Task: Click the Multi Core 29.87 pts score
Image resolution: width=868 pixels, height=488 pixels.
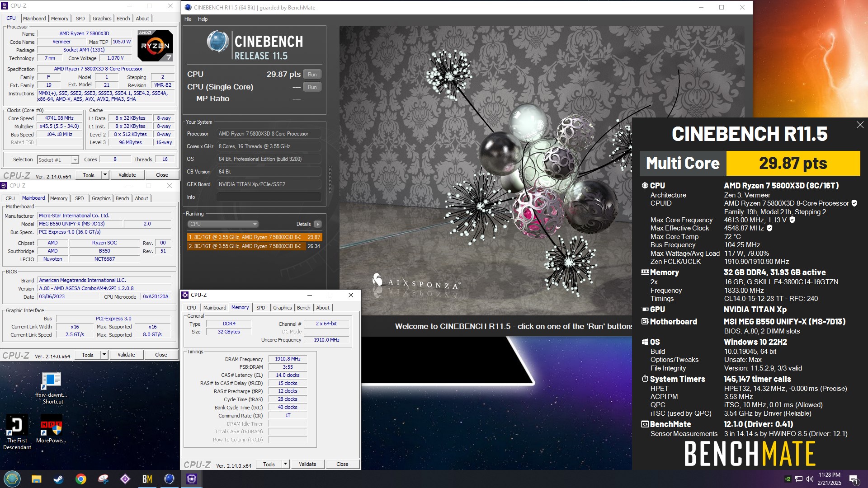Action: point(793,163)
